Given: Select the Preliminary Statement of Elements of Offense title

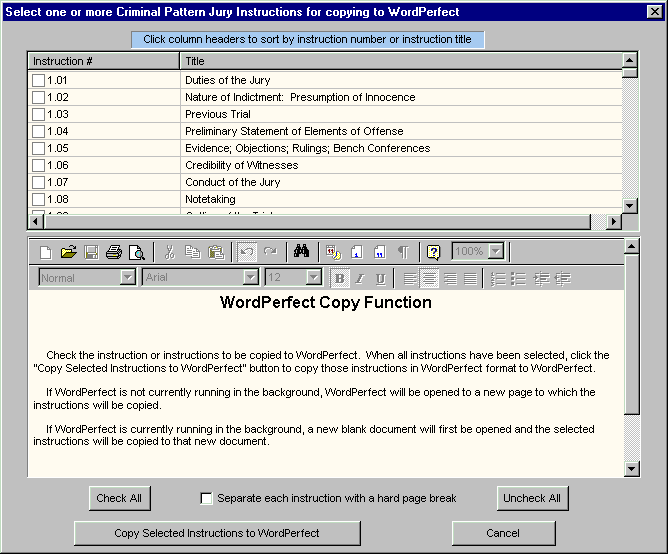Looking at the screenshot, I should [294, 131].
